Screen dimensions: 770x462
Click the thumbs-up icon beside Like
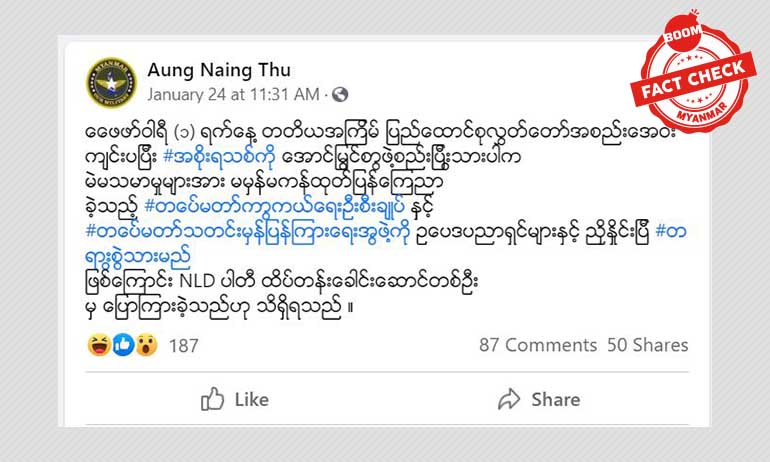coord(212,399)
